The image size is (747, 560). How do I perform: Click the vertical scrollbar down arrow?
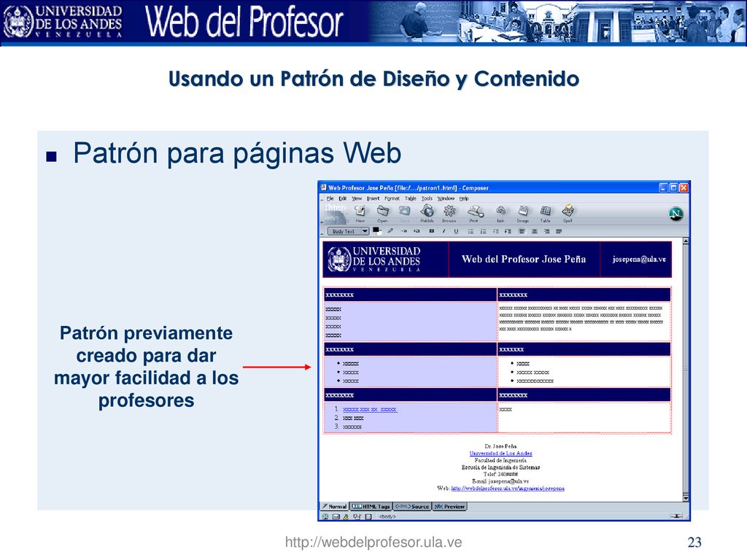click(686, 498)
